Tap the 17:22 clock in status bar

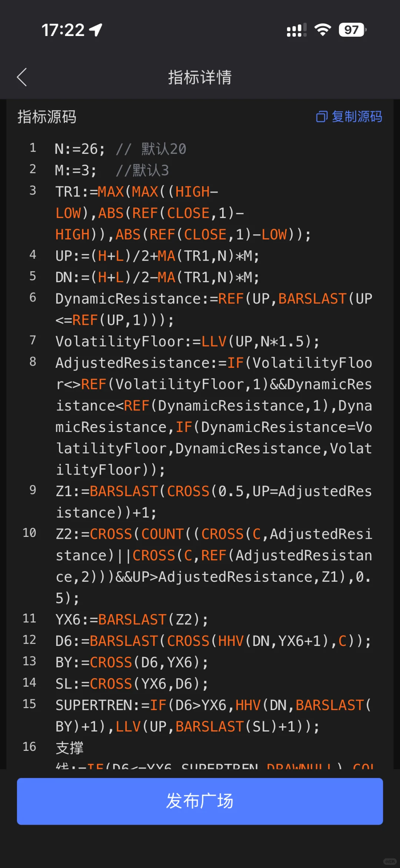point(63,30)
